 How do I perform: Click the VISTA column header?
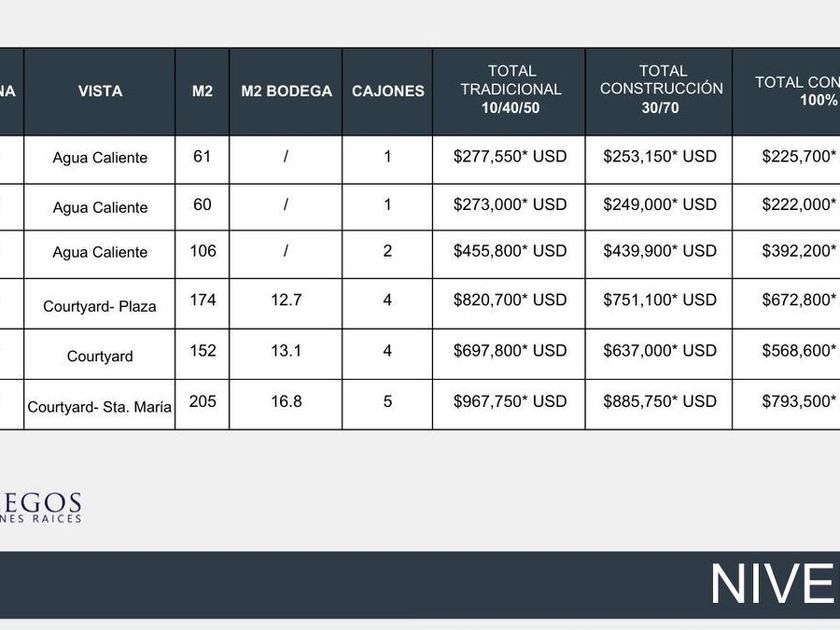click(x=100, y=91)
